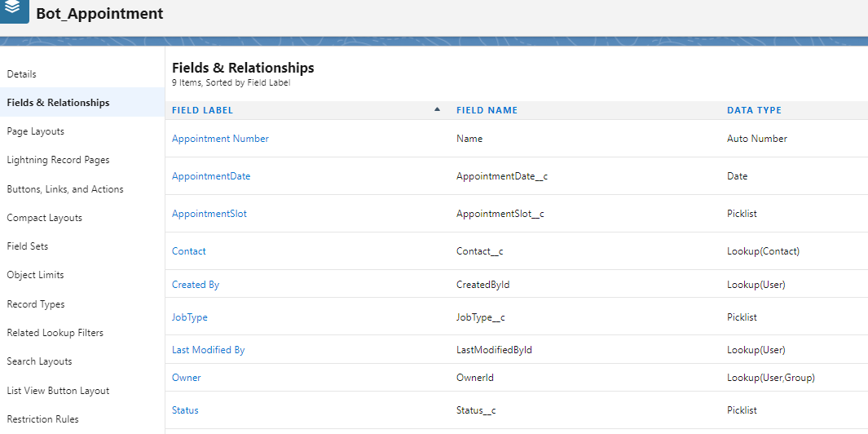
Task: Click the sort arrow in Field Label column
Action: 437,109
